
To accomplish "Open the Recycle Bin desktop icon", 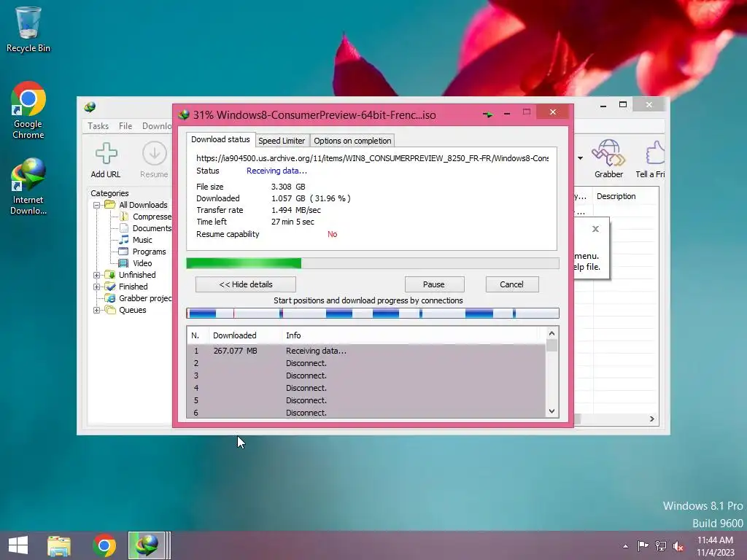I will (x=28, y=29).
